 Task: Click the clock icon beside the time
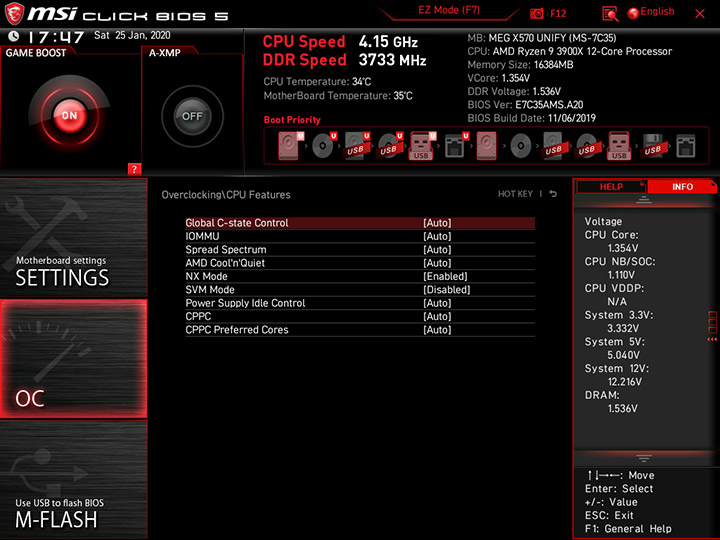tap(13, 36)
